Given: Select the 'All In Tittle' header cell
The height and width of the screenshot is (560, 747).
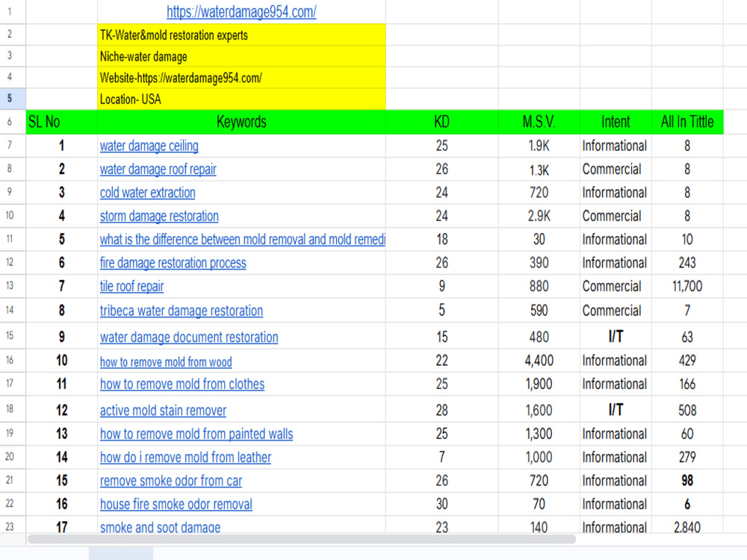Looking at the screenshot, I should [687, 122].
